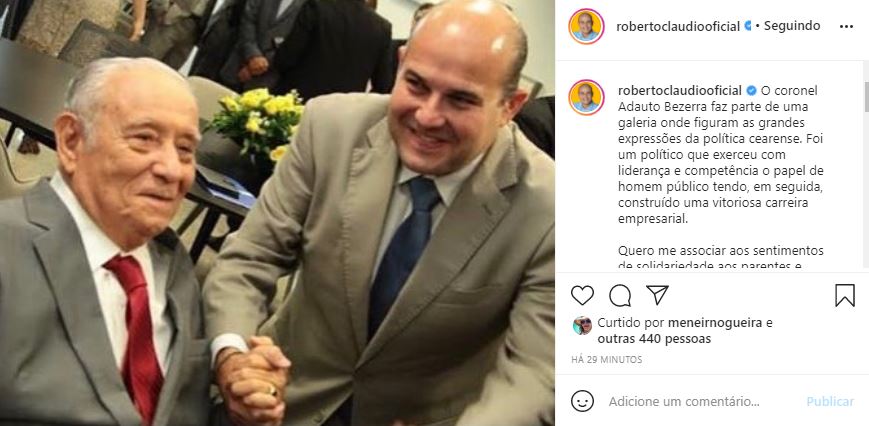Click small avatar of liker meneirnogueira
This screenshot has height=426, width=869.
pos(582,326)
